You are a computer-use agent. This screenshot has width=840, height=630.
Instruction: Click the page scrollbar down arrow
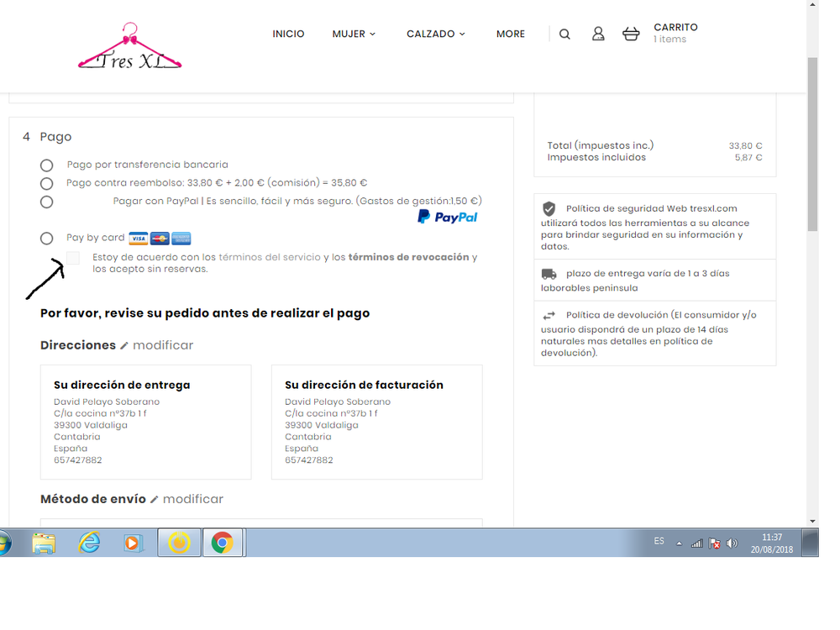click(811, 521)
